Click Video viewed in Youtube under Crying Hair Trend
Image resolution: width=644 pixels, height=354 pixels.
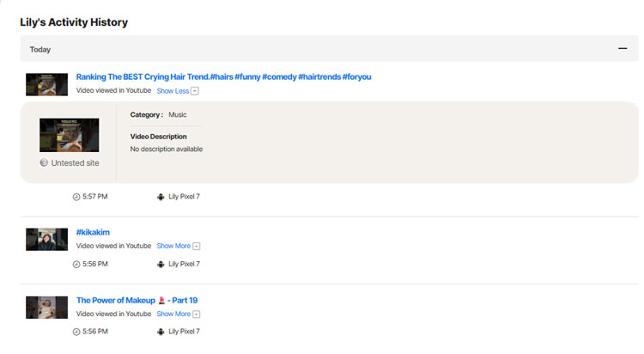point(113,90)
